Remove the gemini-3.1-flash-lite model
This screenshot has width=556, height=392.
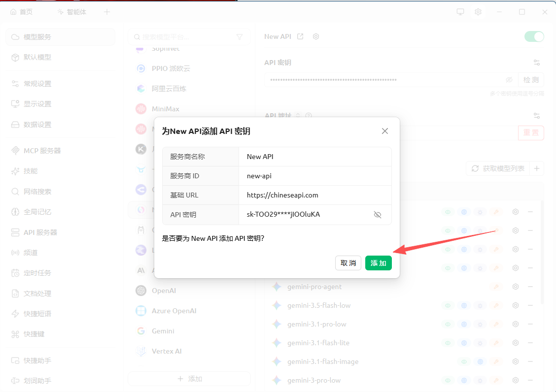click(x=530, y=343)
